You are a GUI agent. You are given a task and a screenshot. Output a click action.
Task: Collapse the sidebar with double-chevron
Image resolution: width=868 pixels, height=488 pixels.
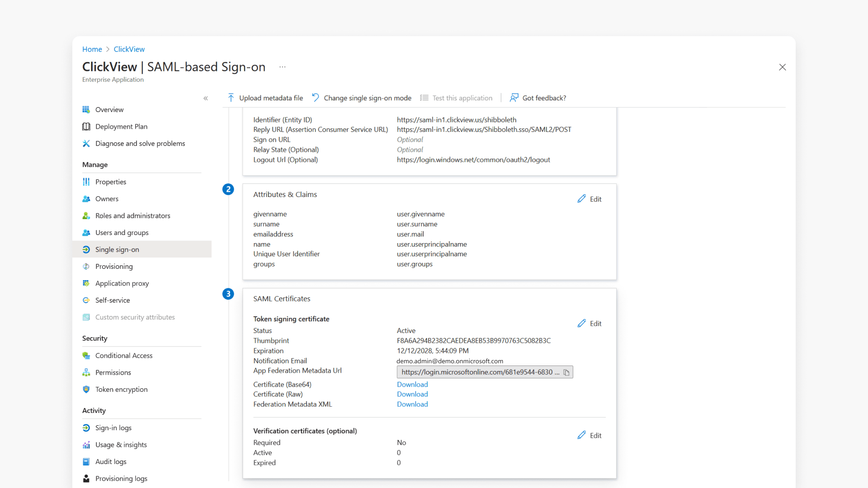click(x=206, y=98)
